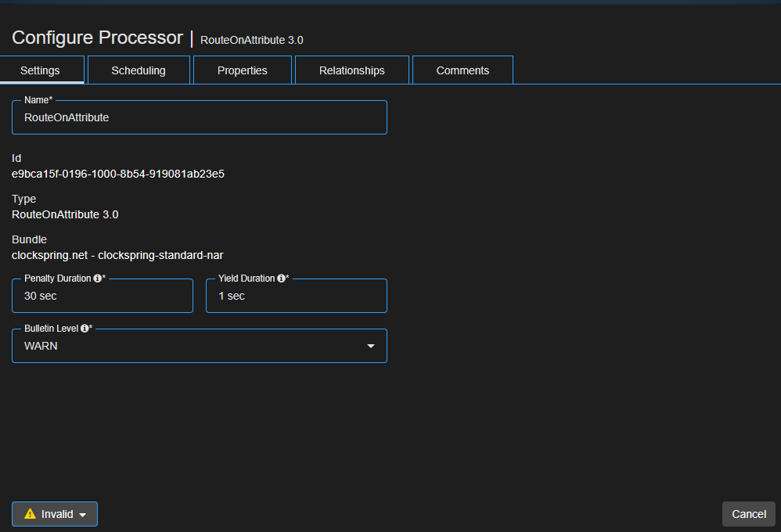Click the processor Name input field
This screenshot has height=532, width=781.
click(199, 117)
